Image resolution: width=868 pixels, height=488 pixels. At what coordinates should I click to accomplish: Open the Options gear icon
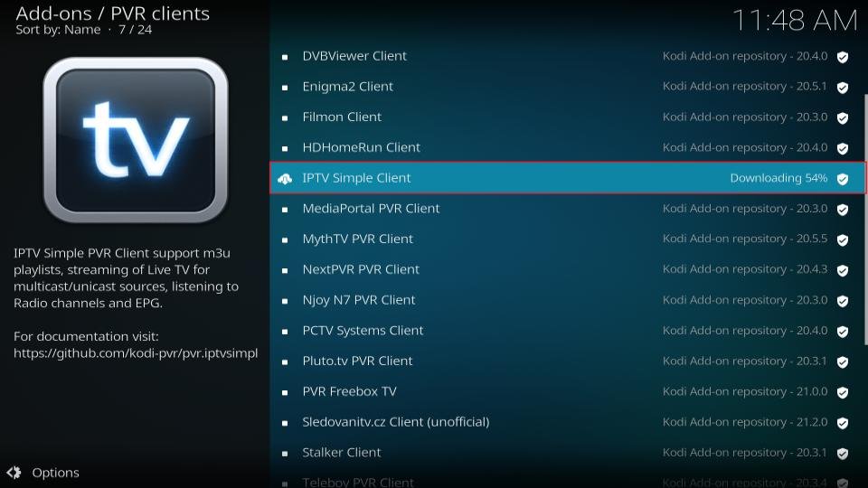pyautogui.click(x=14, y=473)
